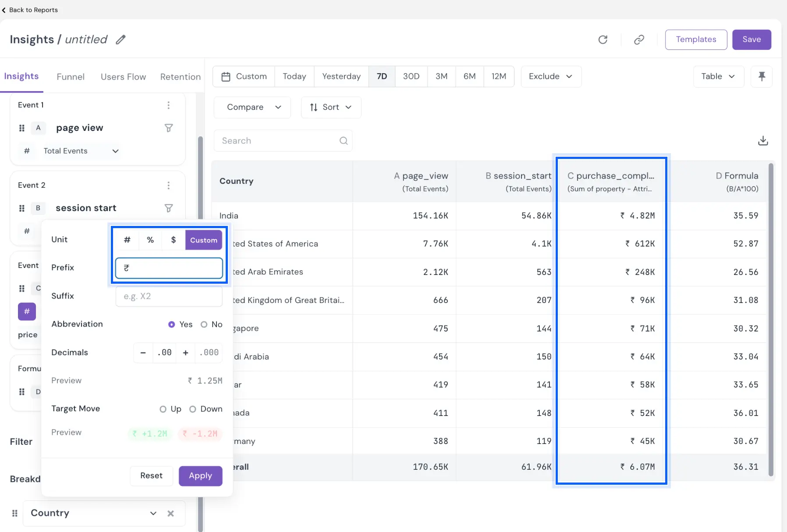
Task: Select the $ dollar unit option
Action: click(174, 240)
